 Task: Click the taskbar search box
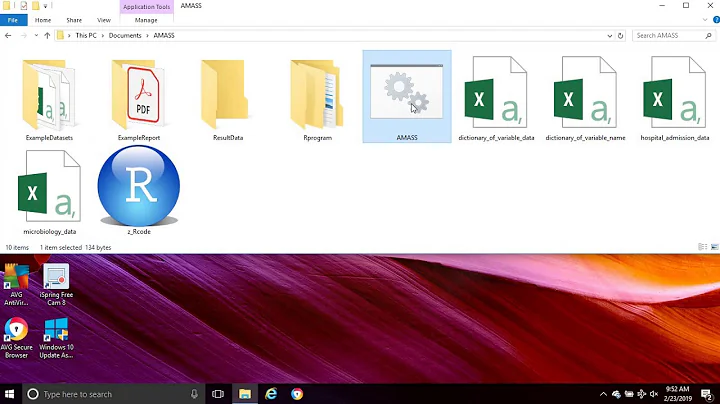pyautogui.click(x=114, y=394)
